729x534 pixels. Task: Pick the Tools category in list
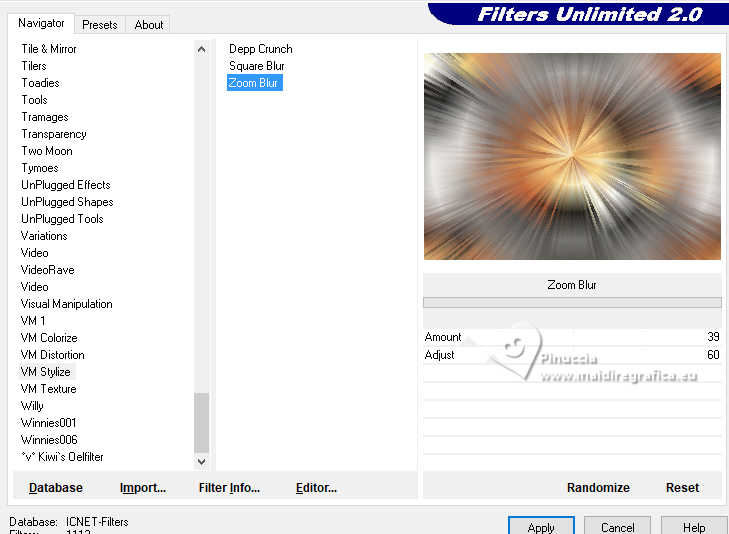34,100
